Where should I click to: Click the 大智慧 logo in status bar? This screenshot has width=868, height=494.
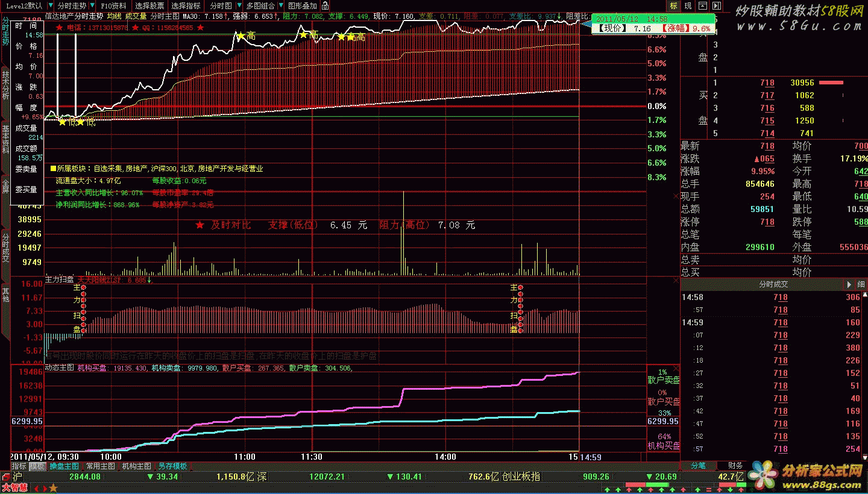(15, 489)
